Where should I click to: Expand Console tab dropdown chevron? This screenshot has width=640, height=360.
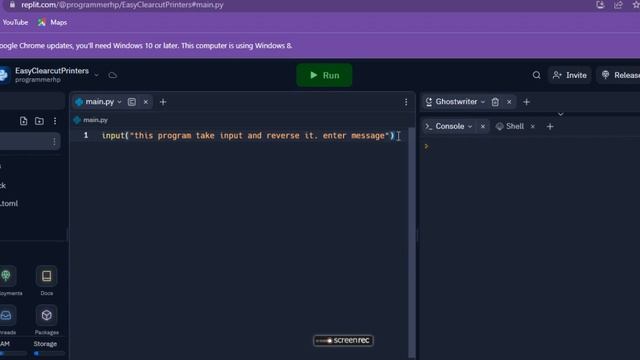tap(470, 127)
